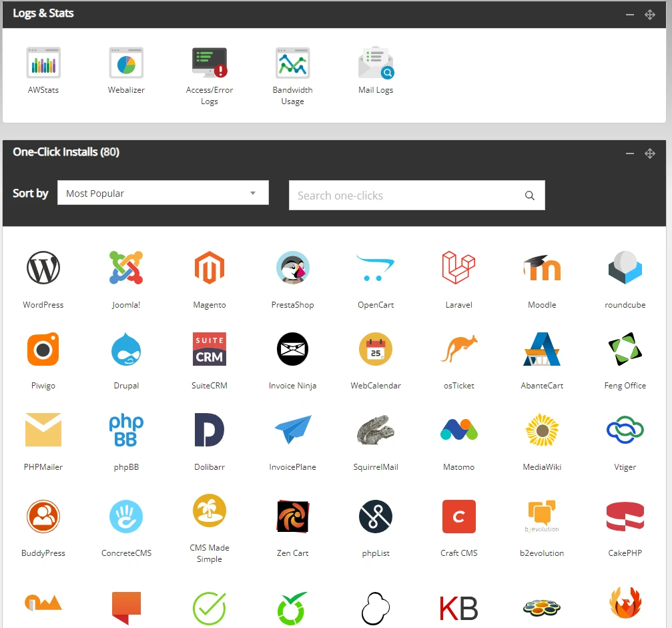This screenshot has height=628, width=672.
Task: Click the Search one-clicks input field
Action: pyautogui.click(x=407, y=196)
